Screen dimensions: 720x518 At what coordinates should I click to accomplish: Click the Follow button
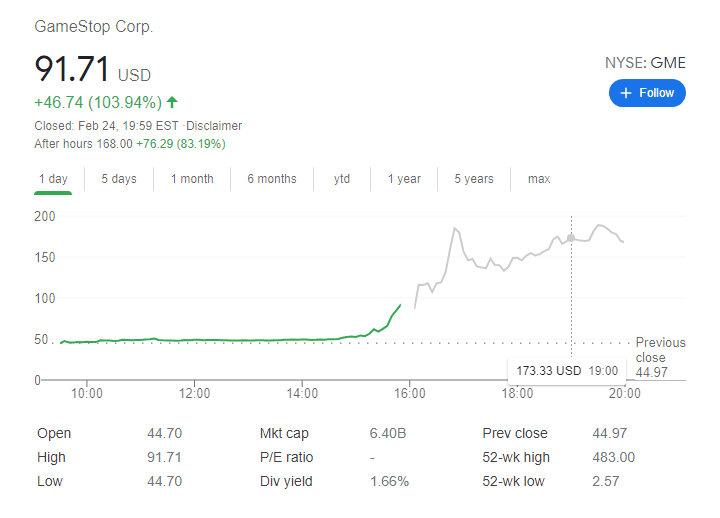pyautogui.click(x=647, y=93)
